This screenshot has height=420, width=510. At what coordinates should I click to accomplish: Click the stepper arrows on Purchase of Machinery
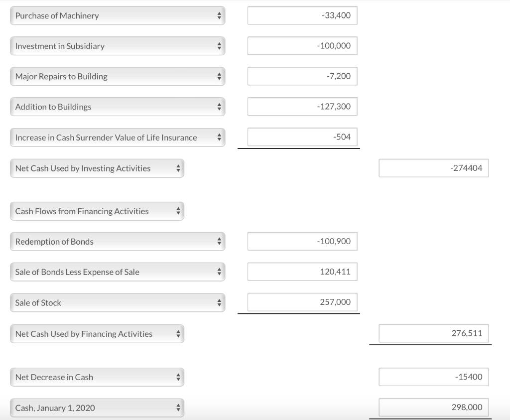tap(219, 15)
